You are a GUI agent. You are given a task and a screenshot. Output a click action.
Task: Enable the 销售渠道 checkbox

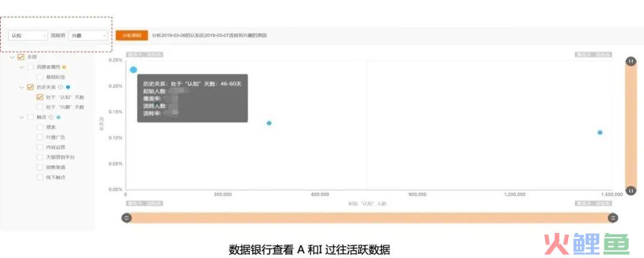coord(40,167)
